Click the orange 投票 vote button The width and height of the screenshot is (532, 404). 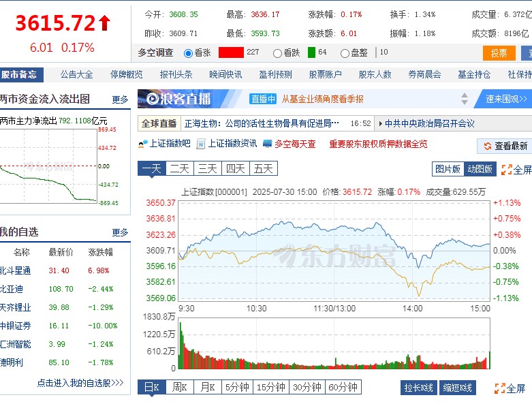[499, 53]
